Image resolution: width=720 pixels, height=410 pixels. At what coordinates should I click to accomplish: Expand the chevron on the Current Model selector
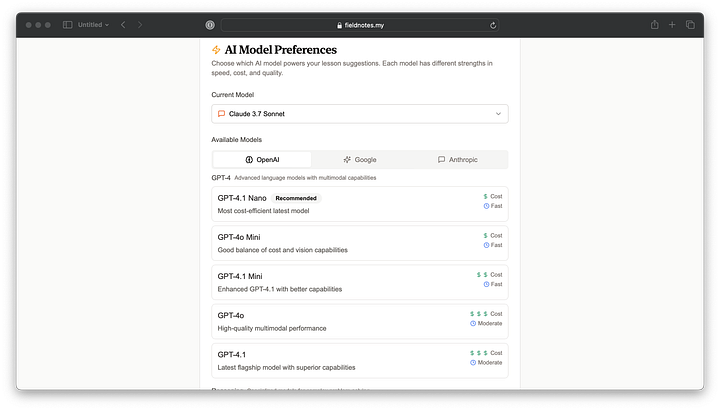tap(498, 114)
